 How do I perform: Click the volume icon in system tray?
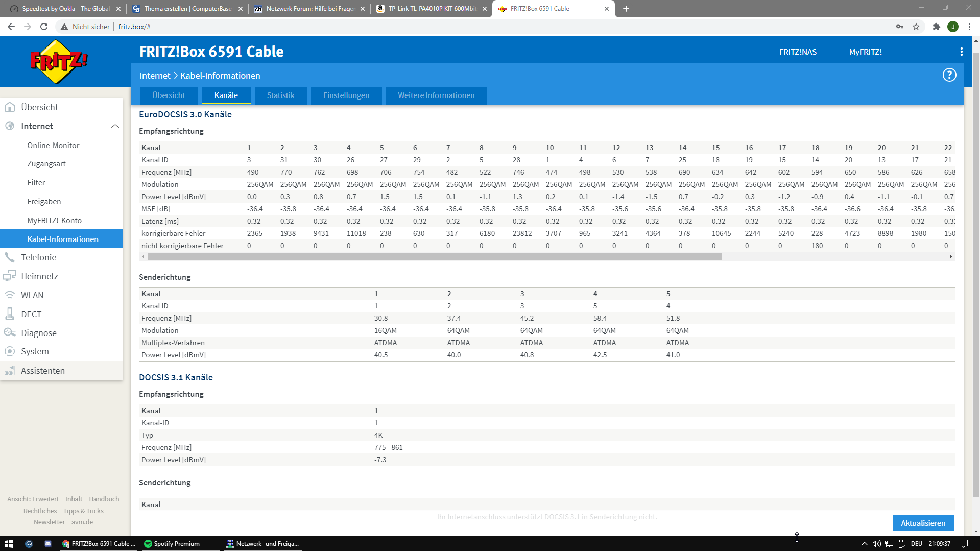876,544
